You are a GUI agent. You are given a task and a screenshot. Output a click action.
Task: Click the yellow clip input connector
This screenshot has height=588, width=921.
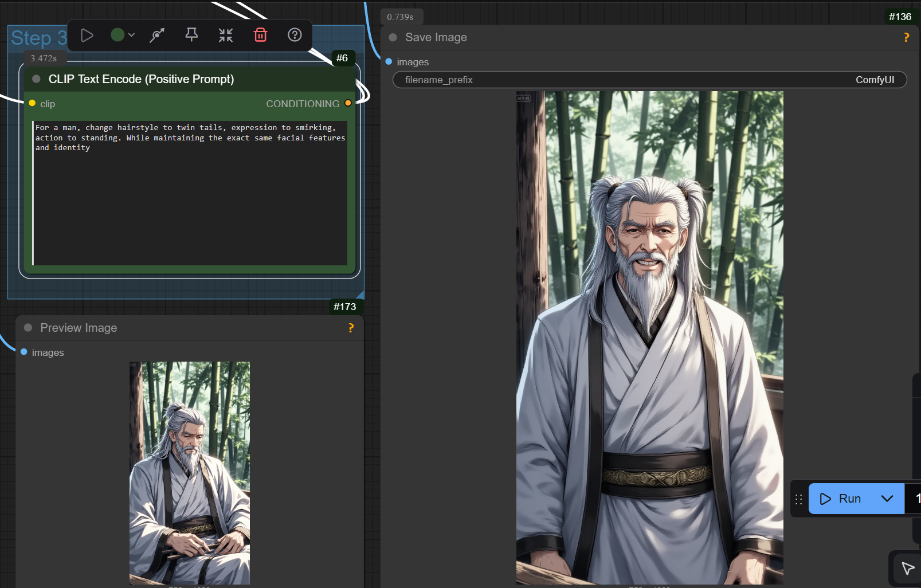(x=32, y=103)
